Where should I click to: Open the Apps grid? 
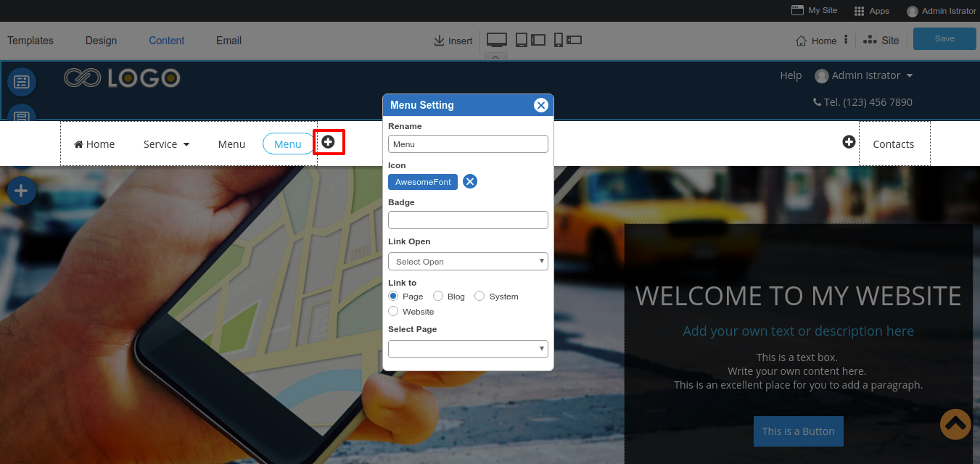860,11
